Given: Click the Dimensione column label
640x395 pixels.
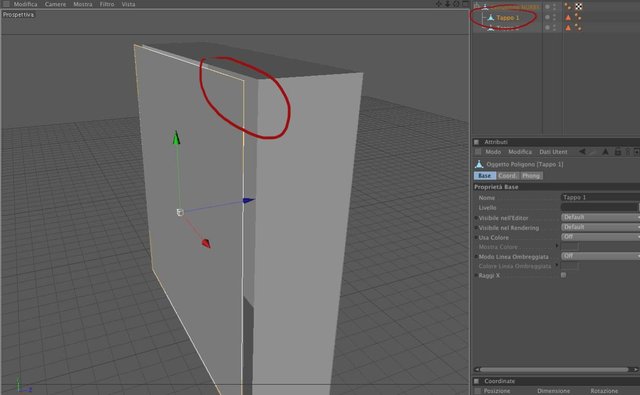Looking at the screenshot, I should coord(553,391).
